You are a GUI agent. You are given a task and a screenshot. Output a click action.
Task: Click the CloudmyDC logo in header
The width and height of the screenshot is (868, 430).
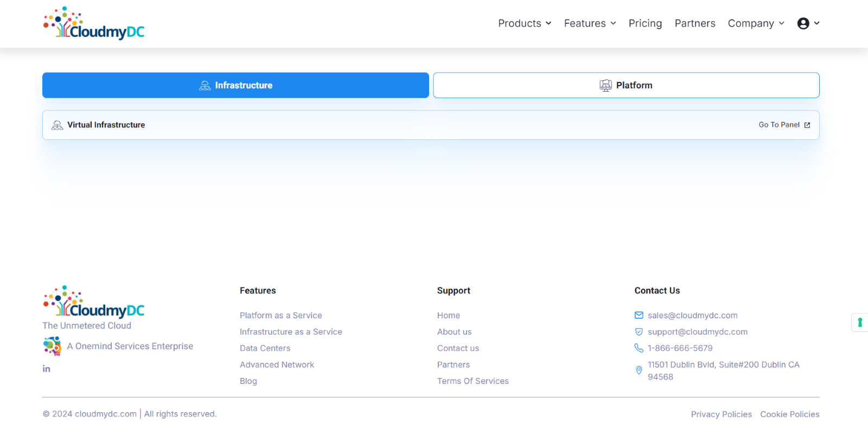[x=94, y=23]
